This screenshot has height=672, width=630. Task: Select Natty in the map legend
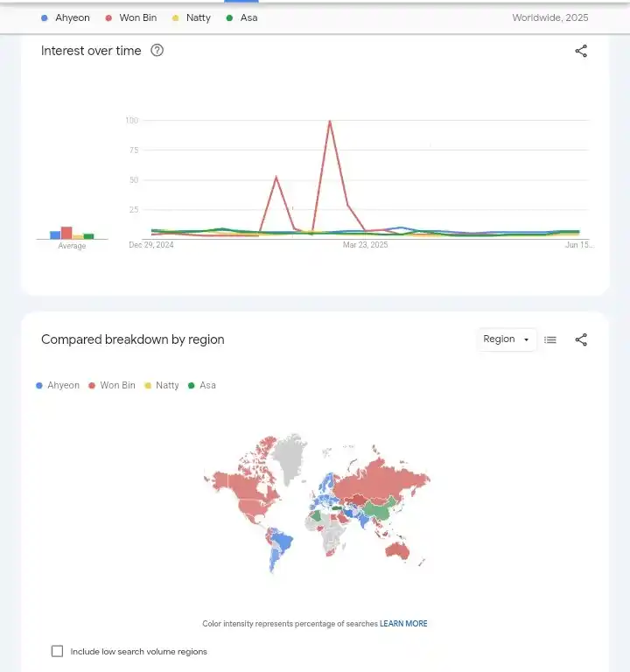(167, 385)
